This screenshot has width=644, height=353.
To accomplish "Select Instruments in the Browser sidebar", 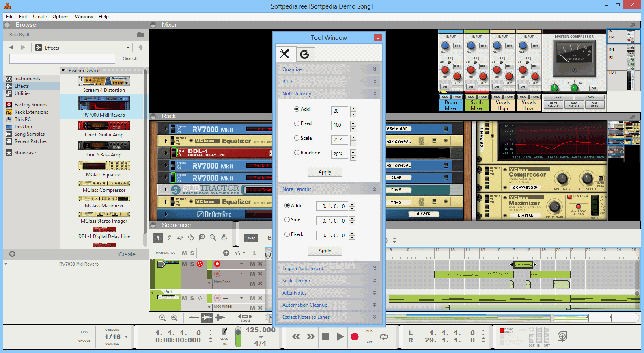I will (27, 79).
